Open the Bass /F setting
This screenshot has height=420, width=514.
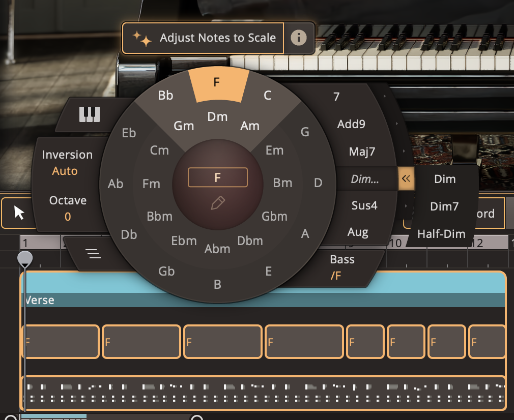click(x=342, y=267)
